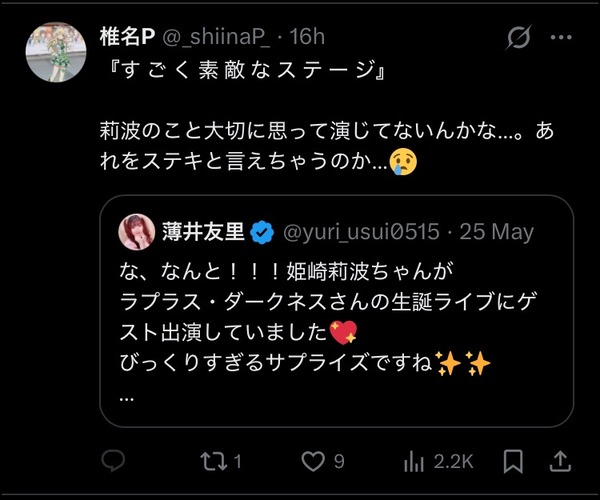The width and height of the screenshot is (600, 500).
Task: Click the retweet count 1
Action: pos(238,462)
